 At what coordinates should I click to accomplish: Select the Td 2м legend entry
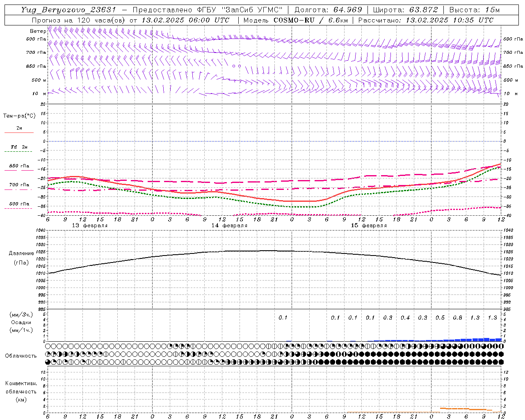[18, 147]
